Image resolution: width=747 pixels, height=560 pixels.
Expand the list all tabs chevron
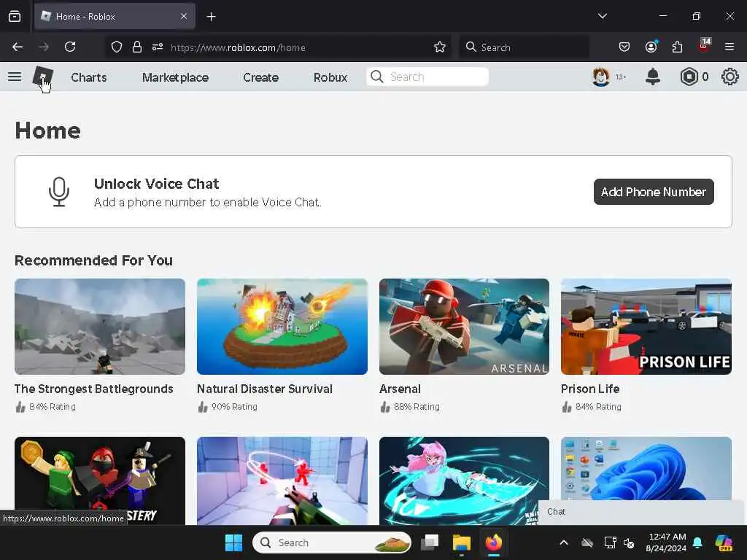coord(602,16)
